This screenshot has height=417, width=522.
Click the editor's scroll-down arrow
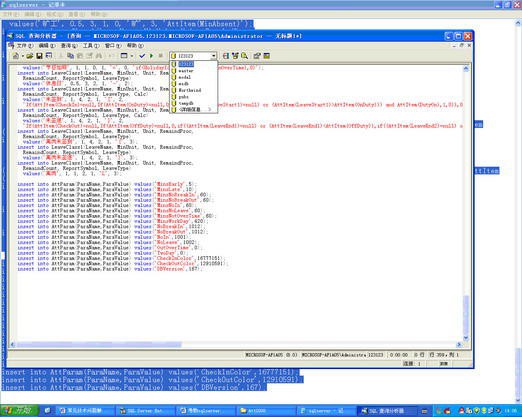click(466, 338)
